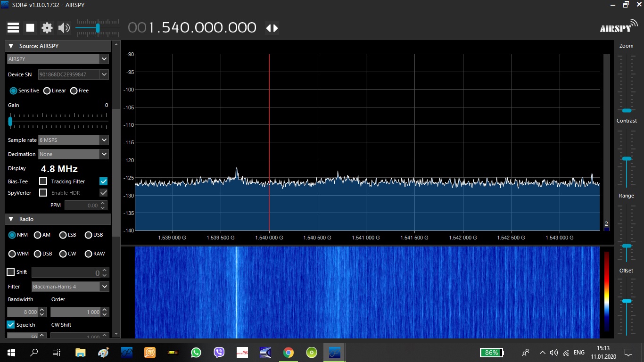The image size is (644, 362).
Task: Click the waterfall color gradient bar
Action: click(x=607, y=292)
